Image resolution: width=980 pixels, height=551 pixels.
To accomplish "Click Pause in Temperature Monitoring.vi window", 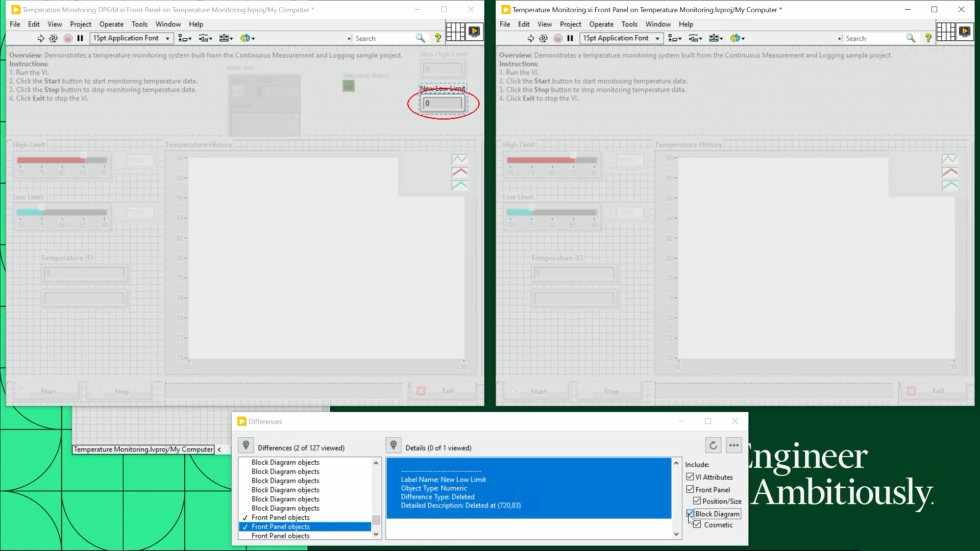I will 570,38.
